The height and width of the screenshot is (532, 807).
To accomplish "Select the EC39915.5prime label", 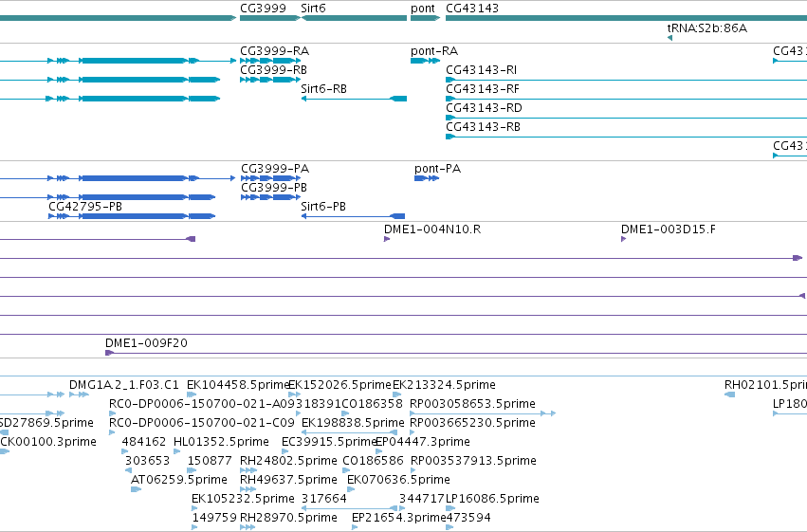I will (x=329, y=443).
